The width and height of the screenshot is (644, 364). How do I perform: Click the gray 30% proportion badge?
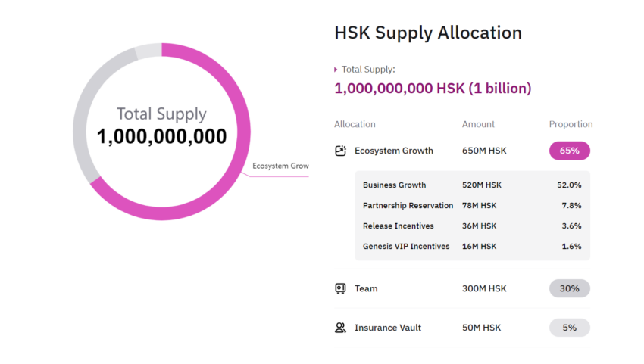[x=569, y=288]
